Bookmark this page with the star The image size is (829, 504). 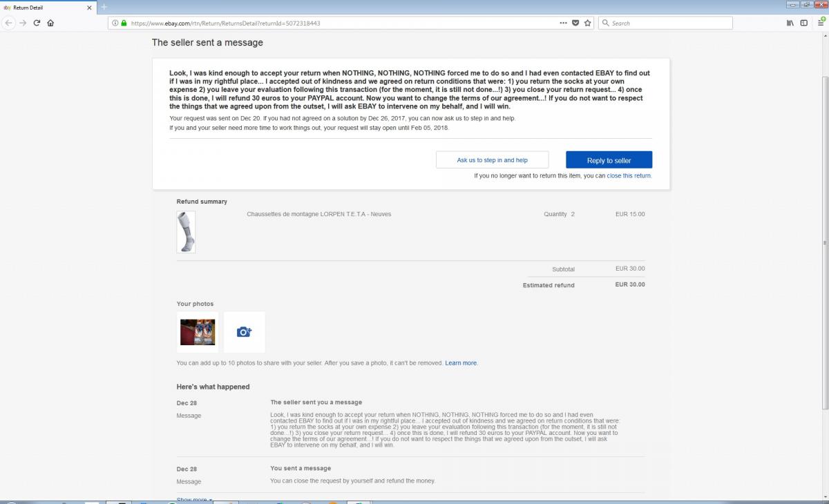coord(587,23)
